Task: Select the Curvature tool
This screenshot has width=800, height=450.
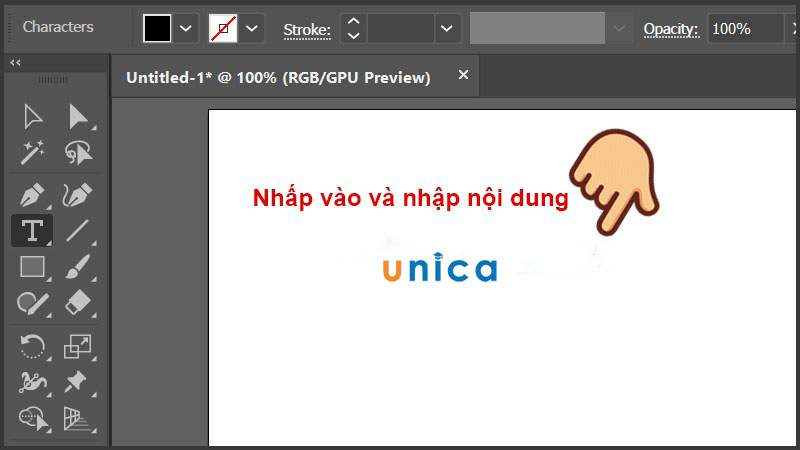Action: [78, 195]
